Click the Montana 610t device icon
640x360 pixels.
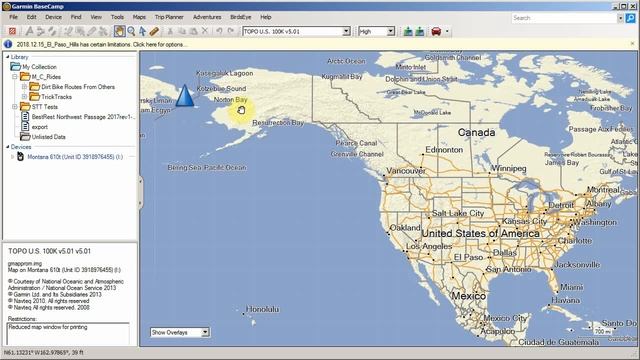coord(20,157)
